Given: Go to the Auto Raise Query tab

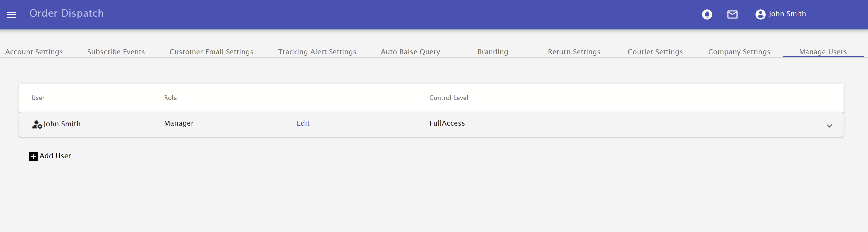Looking at the screenshot, I should [410, 52].
